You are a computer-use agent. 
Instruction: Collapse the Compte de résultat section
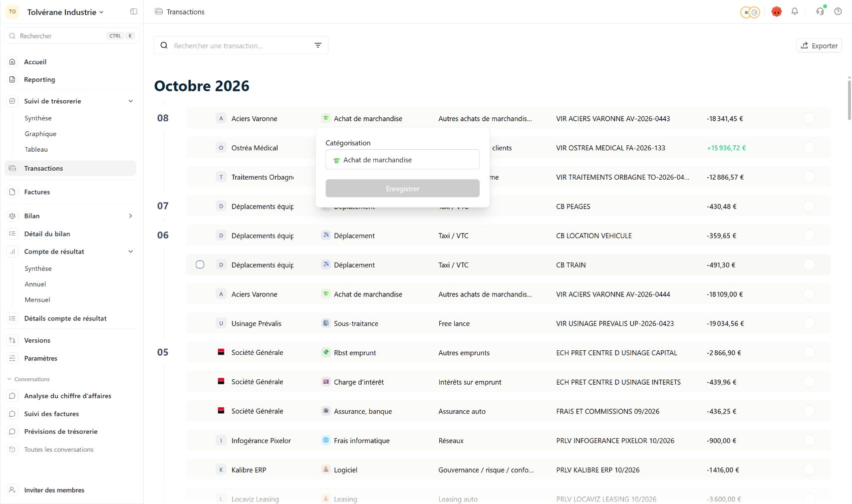pyautogui.click(x=131, y=252)
